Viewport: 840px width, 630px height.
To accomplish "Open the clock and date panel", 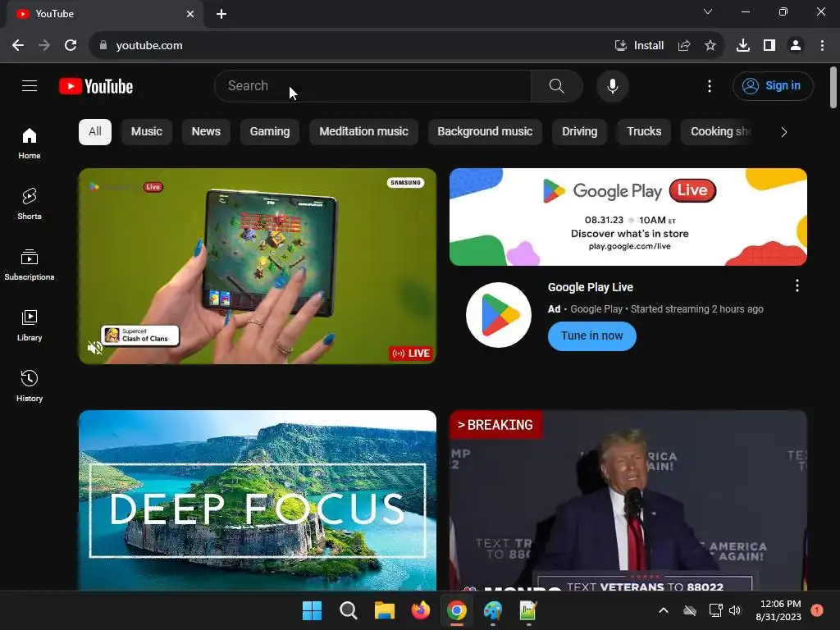I will 778,610.
